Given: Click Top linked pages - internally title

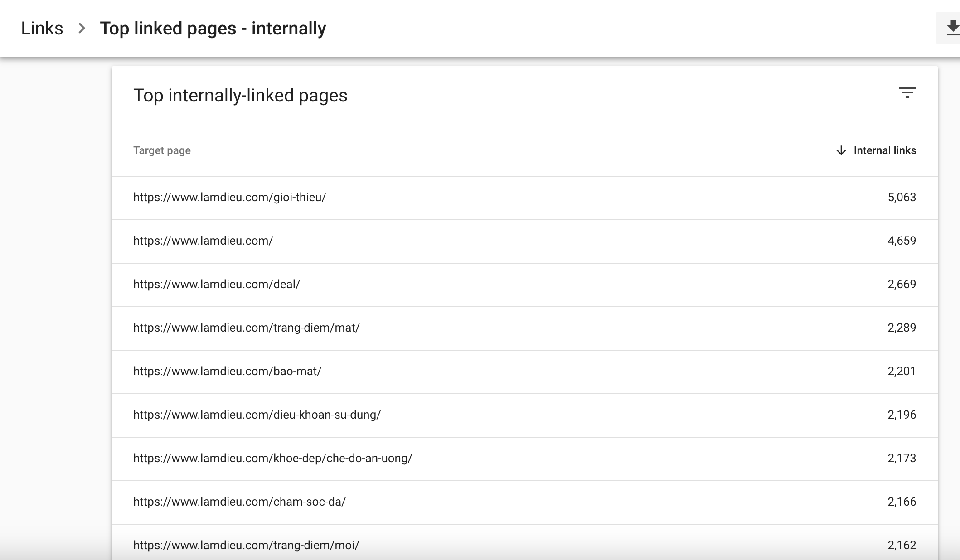Looking at the screenshot, I should click(213, 28).
